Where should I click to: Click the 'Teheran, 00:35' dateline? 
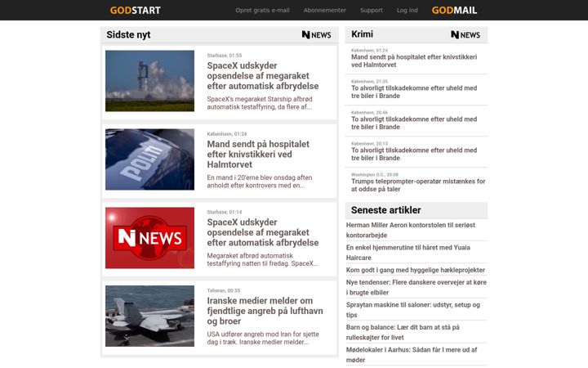224,290
